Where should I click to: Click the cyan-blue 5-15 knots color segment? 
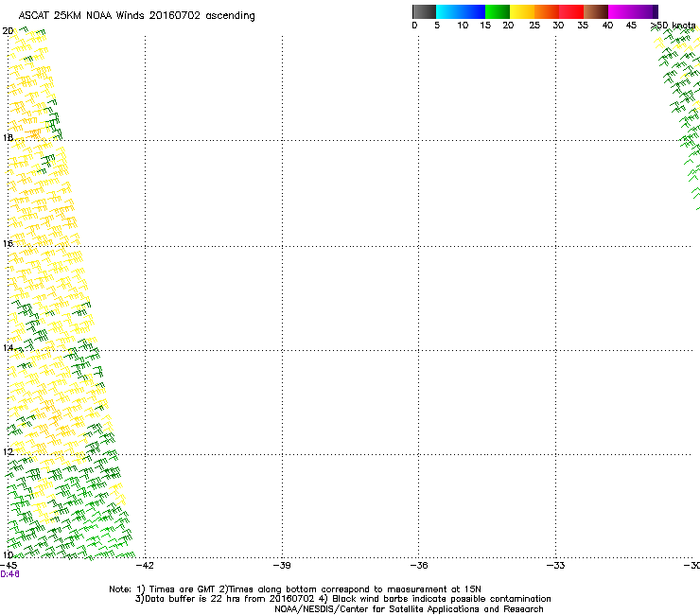461,11
